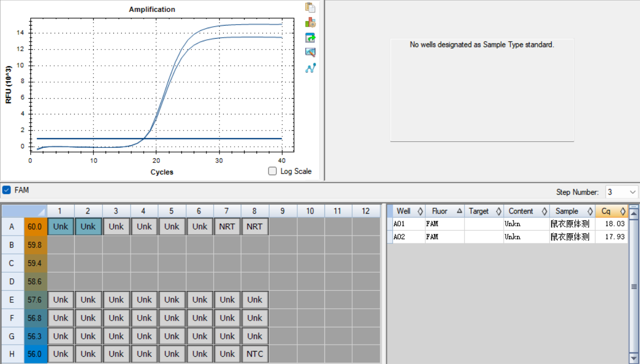This screenshot has height=364, width=640.
Task: Uncheck the FAM fluorophore checkbox
Action: tap(6, 190)
